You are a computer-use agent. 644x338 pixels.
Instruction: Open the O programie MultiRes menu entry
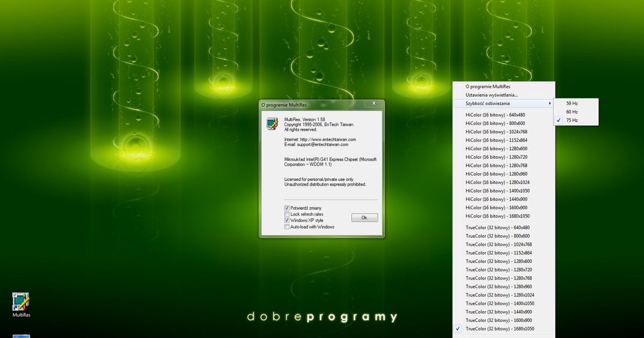(504, 86)
